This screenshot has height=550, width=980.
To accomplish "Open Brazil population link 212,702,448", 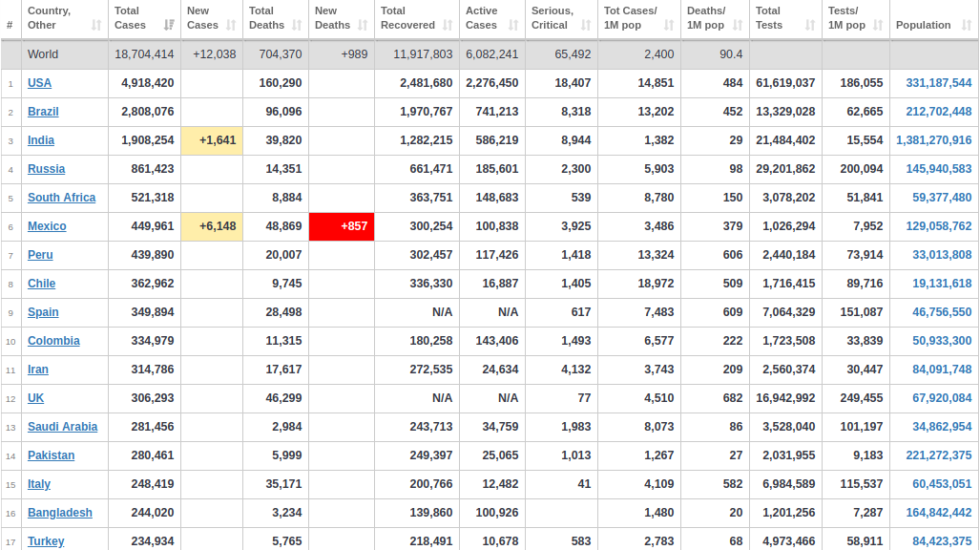I will [939, 112].
